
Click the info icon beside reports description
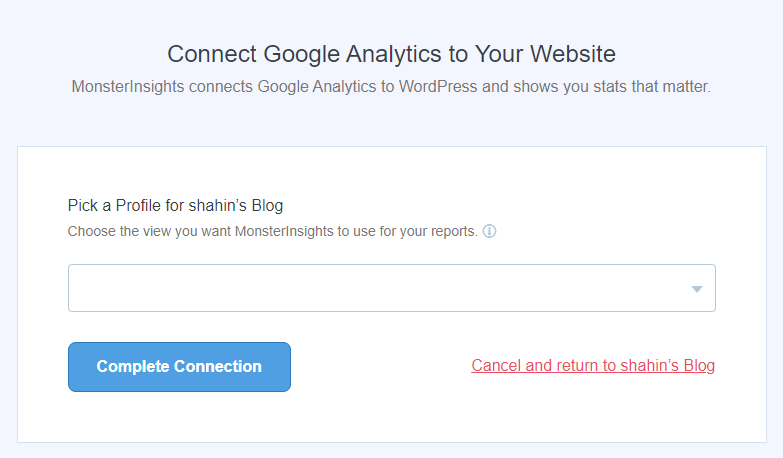click(x=489, y=231)
